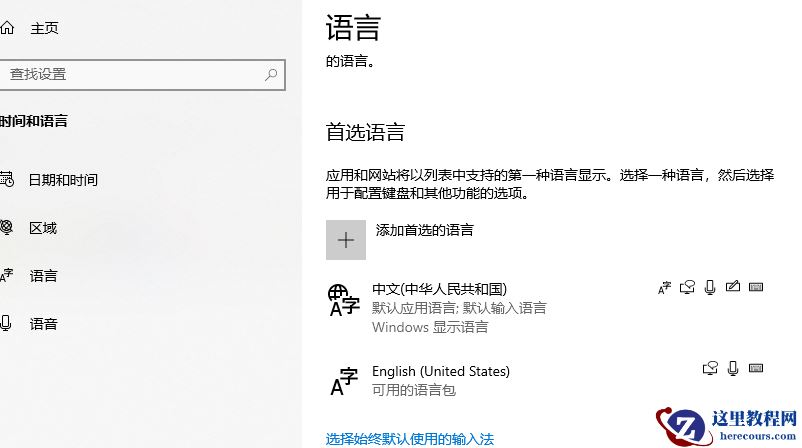802x448 pixels.
Task: Click text-to-speech icon in 中文 row
Action: [687, 287]
